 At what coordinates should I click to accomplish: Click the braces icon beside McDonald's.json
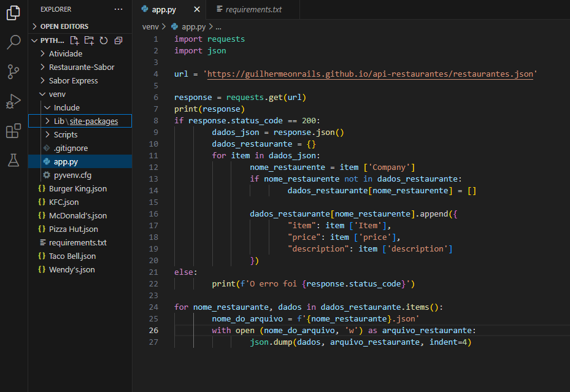coord(42,215)
